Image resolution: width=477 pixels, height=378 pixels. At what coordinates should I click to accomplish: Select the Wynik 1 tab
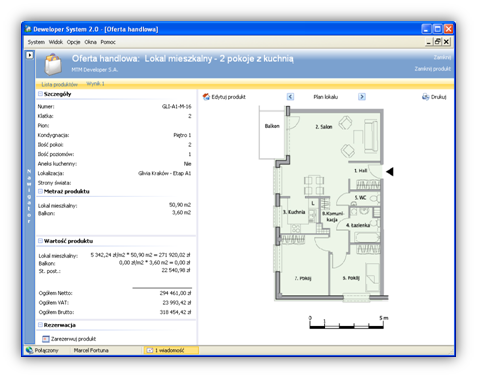(95, 84)
